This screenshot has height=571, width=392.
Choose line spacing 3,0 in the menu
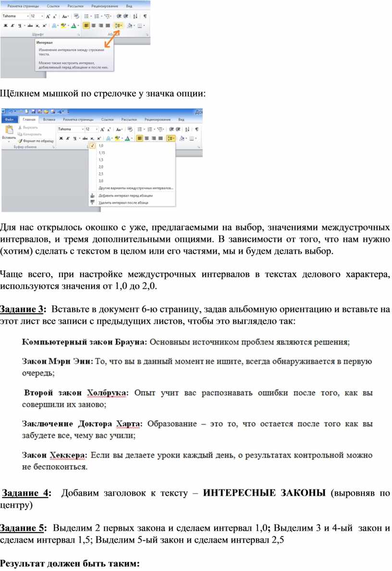click(101, 181)
